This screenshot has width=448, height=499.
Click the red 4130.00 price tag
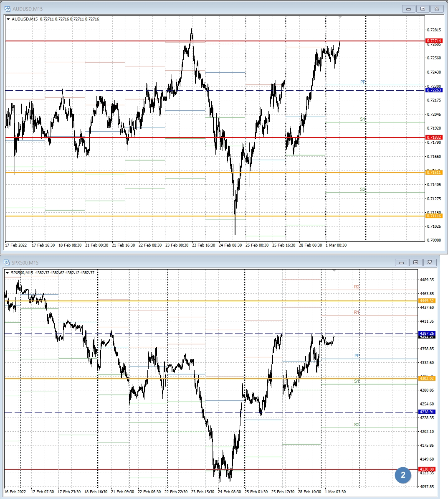pos(427,469)
